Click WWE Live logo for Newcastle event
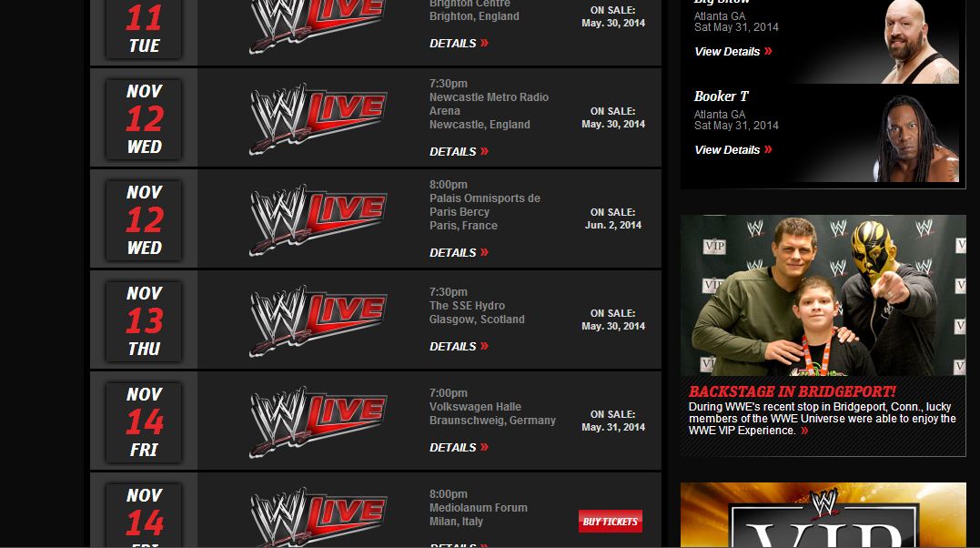 click(x=318, y=119)
